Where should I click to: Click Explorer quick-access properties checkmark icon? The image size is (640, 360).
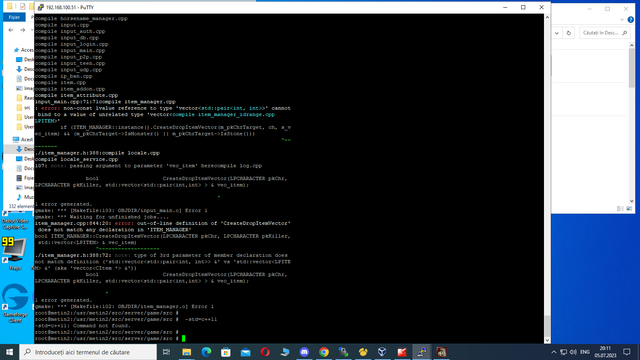coord(22,7)
